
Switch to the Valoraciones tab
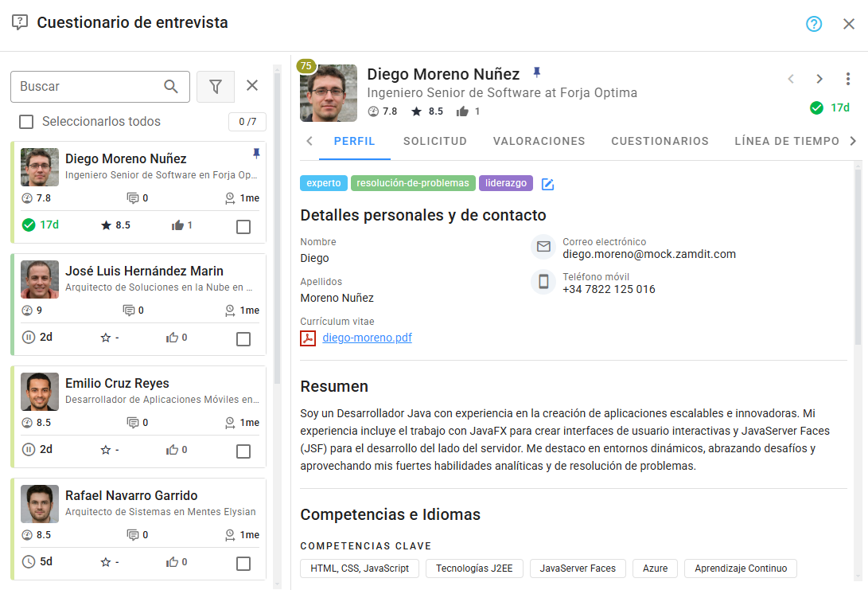(x=539, y=141)
